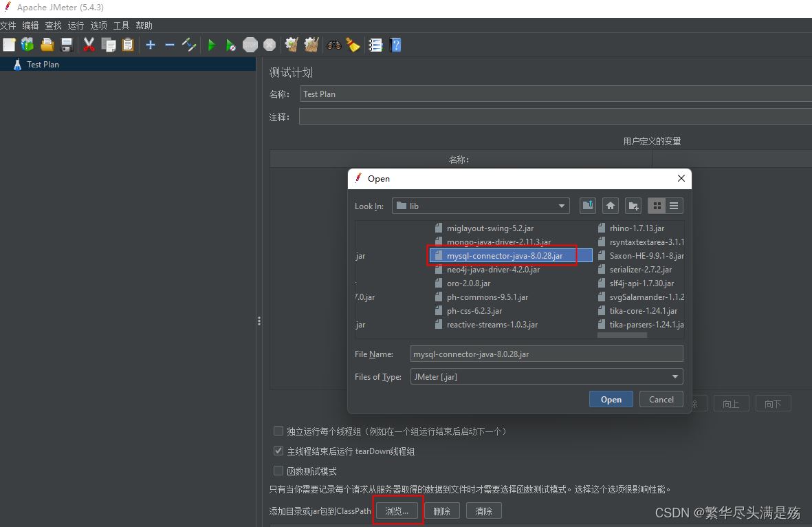Start the test plan run

coord(211,45)
